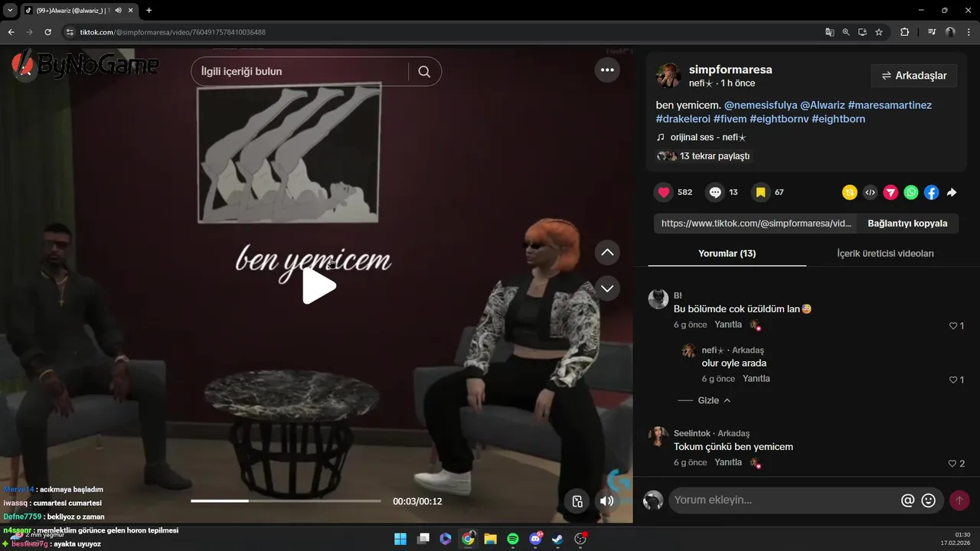Go back in browser history
The height and width of the screenshot is (551, 980).
11,32
